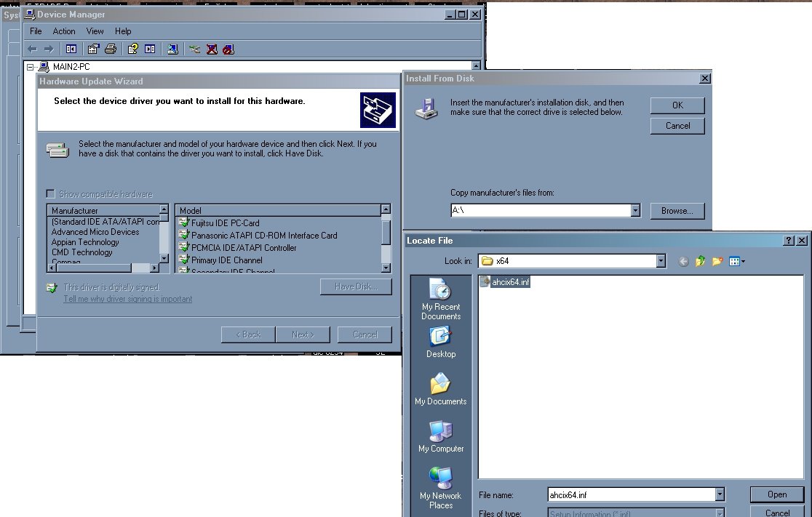Collapse the MAIN2-PC tree node
812x517 pixels.
tap(31, 67)
